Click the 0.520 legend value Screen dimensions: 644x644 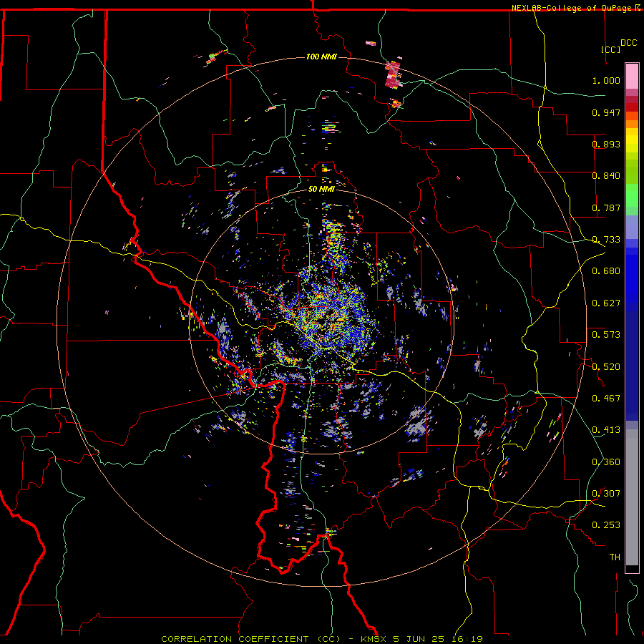pos(606,366)
